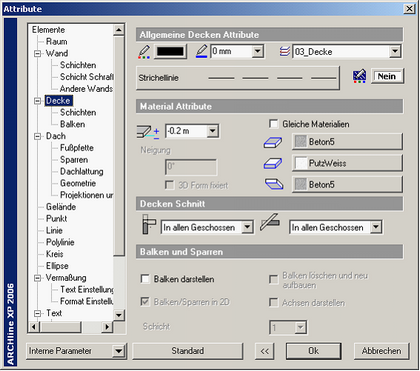Click the lower Beton5 material button
The width and height of the screenshot is (420, 371).
pos(347,184)
